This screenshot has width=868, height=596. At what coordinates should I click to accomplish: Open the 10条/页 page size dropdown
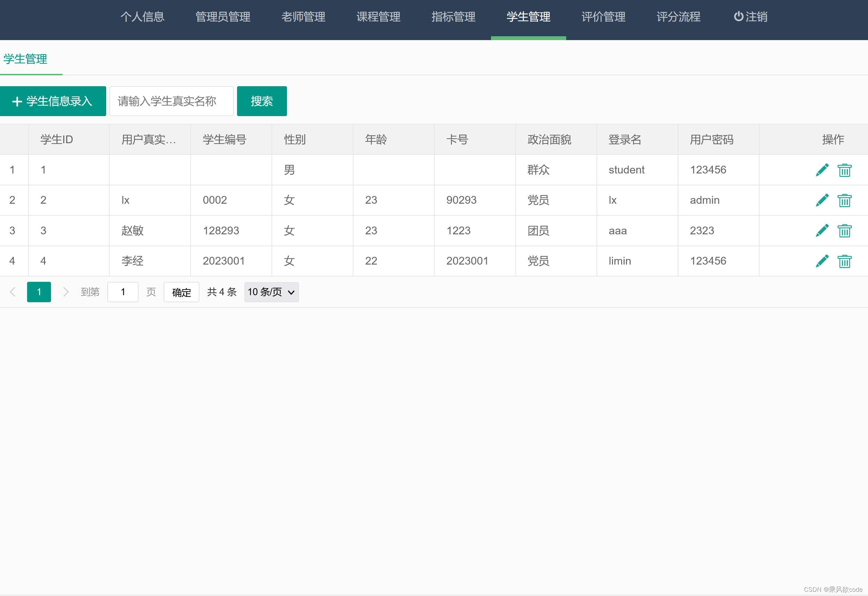pos(271,292)
